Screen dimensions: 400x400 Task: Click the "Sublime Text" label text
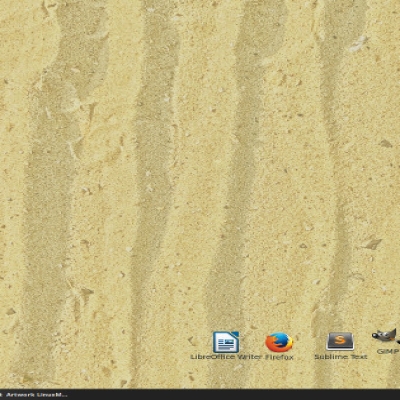point(341,357)
